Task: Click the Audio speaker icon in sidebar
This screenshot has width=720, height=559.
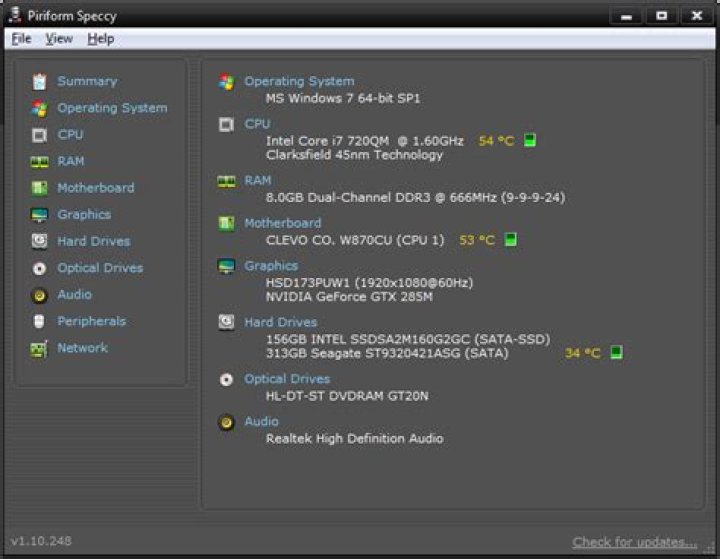Action: pos(39,295)
